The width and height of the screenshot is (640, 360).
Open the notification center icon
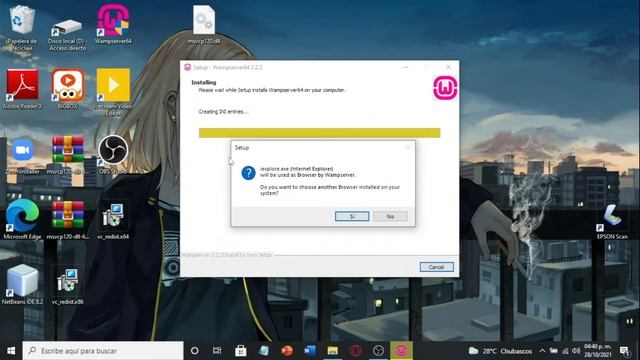pyautogui.click(x=625, y=351)
